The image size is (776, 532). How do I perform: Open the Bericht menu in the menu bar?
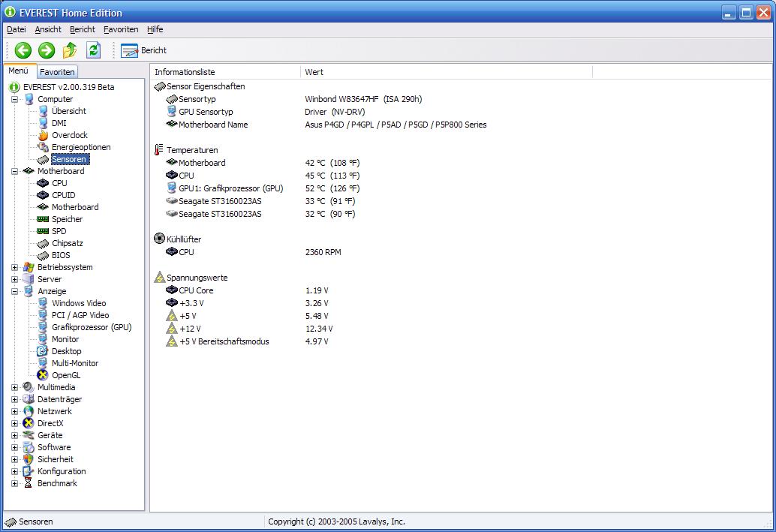pyautogui.click(x=82, y=29)
